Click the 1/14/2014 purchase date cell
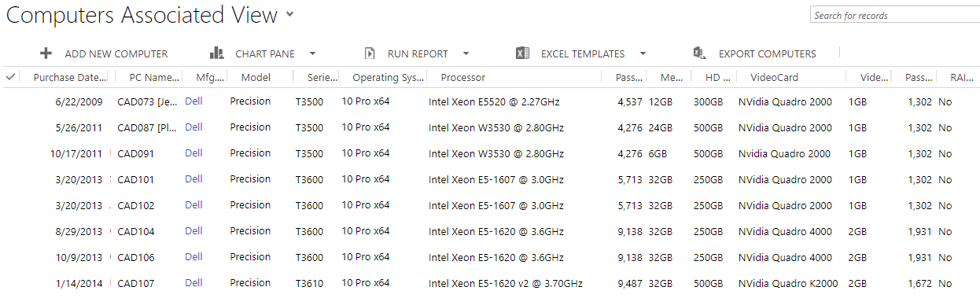980x298 pixels. (79, 284)
